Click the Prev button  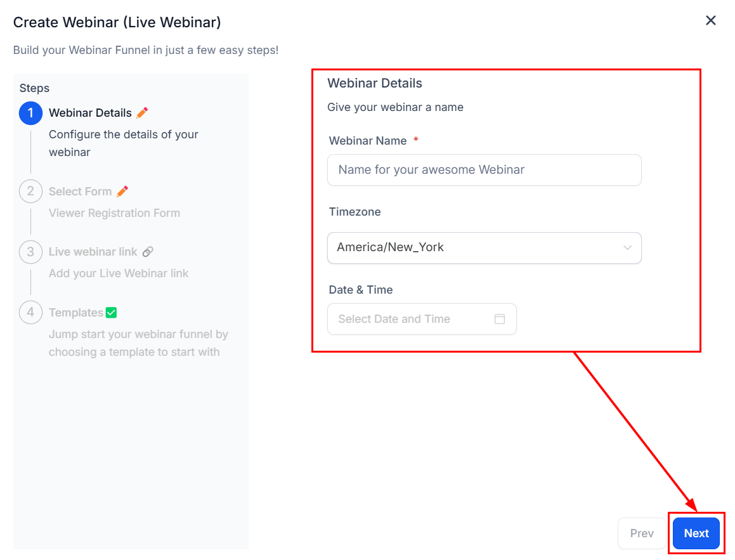642,533
